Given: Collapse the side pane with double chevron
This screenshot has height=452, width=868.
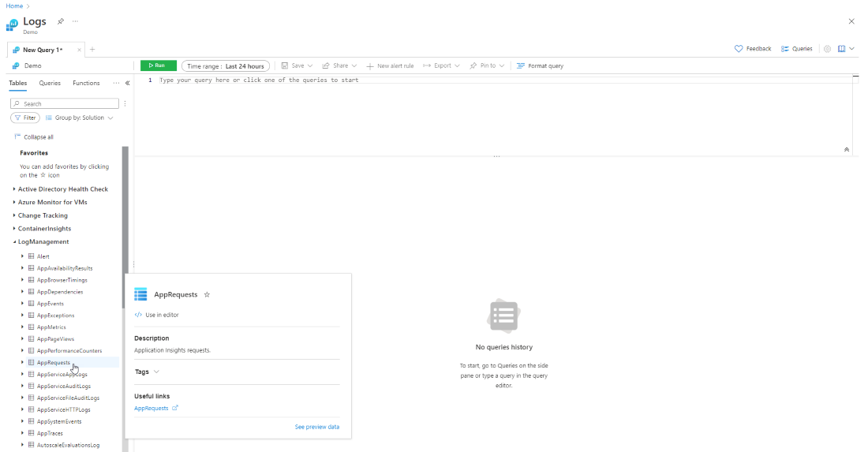Looking at the screenshot, I should 127,83.
